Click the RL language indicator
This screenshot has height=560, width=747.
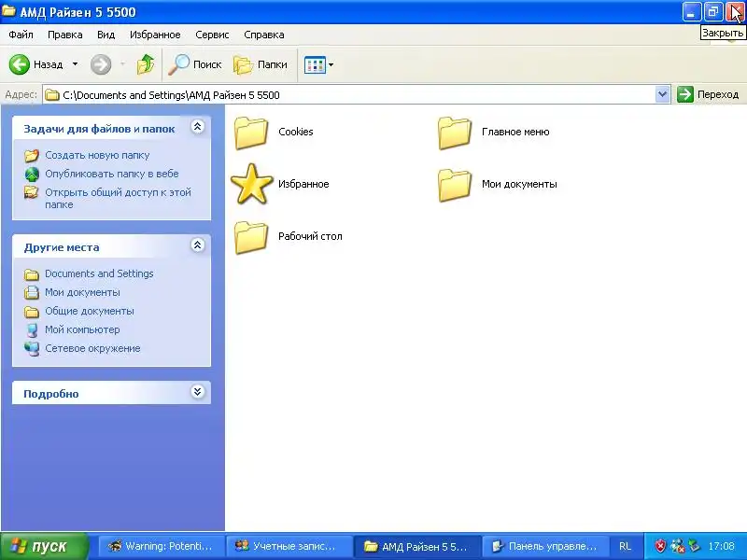tap(625, 546)
